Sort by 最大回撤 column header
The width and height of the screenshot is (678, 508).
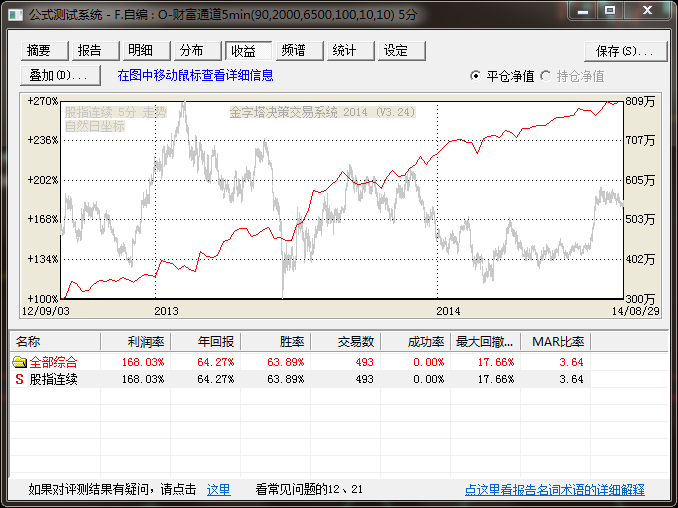click(484, 342)
